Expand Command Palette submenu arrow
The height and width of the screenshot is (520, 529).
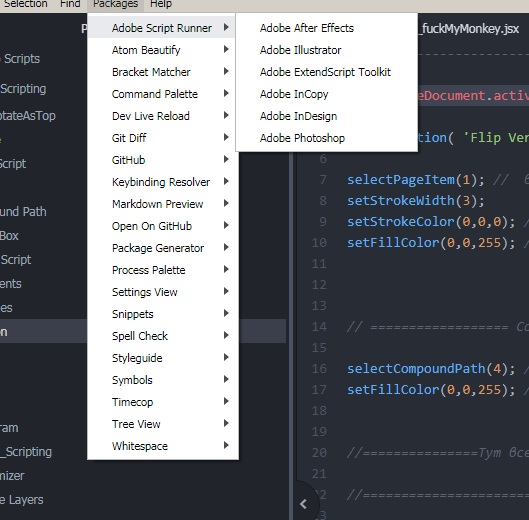pyautogui.click(x=226, y=93)
